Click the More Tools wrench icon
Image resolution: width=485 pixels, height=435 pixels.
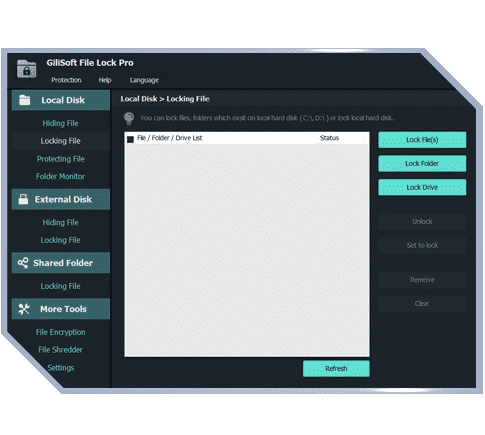(x=24, y=309)
